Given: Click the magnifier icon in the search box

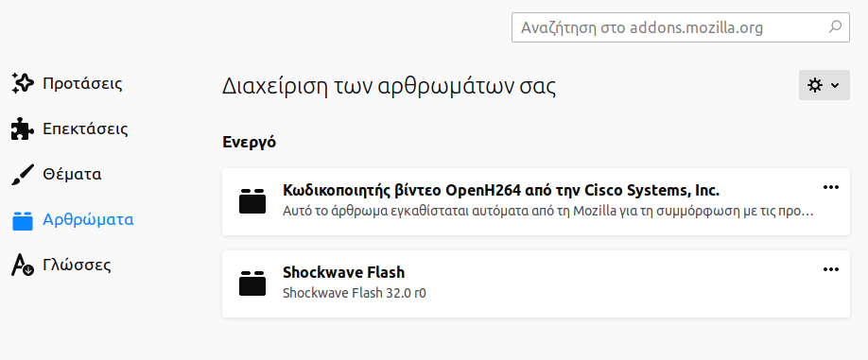Looking at the screenshot, I should click(835, 27).
